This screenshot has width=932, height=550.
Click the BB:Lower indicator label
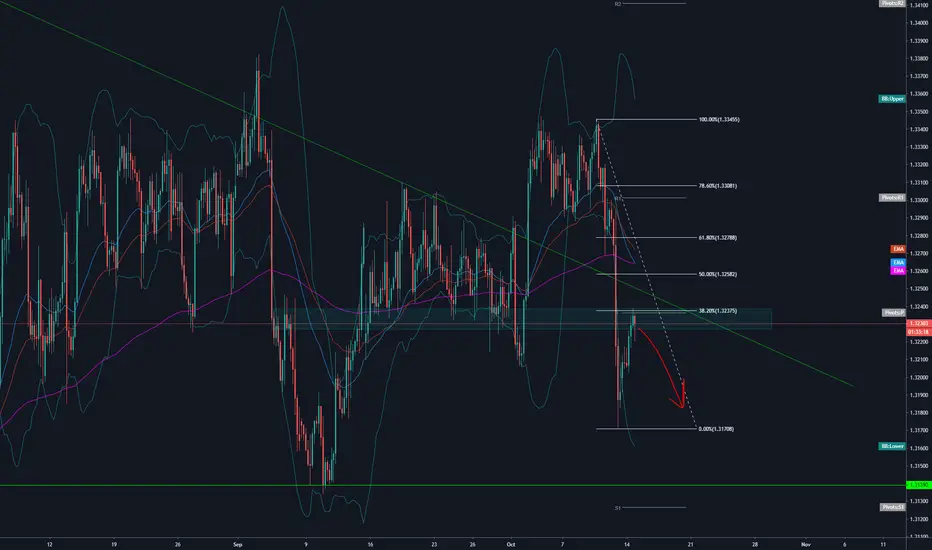coord(892,446)
